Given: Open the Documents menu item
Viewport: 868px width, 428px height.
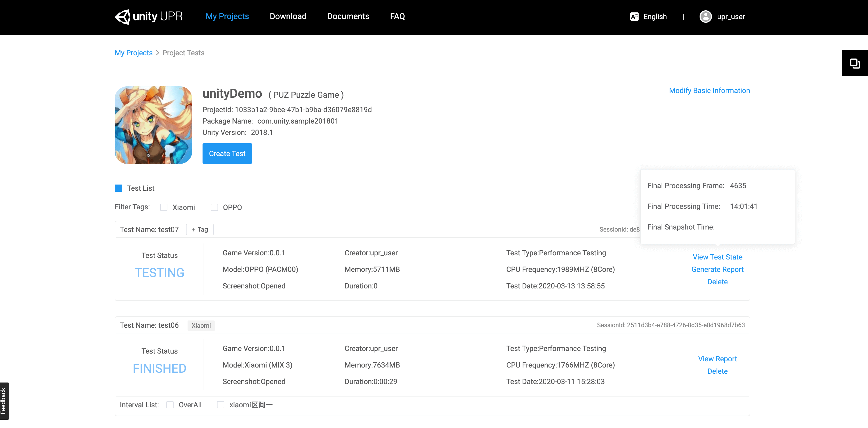Looking at the screenshot, I should [x=348, y=16].
